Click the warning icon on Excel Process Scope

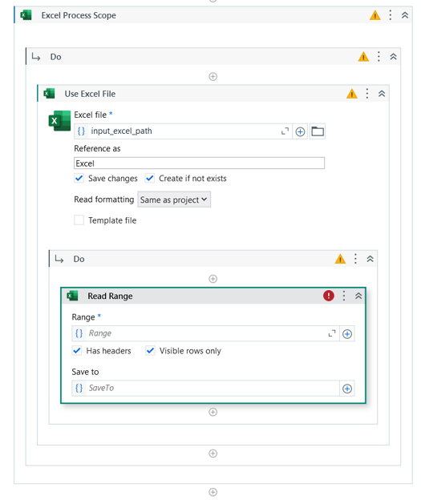pyautogui.click(x=375, y=15)
